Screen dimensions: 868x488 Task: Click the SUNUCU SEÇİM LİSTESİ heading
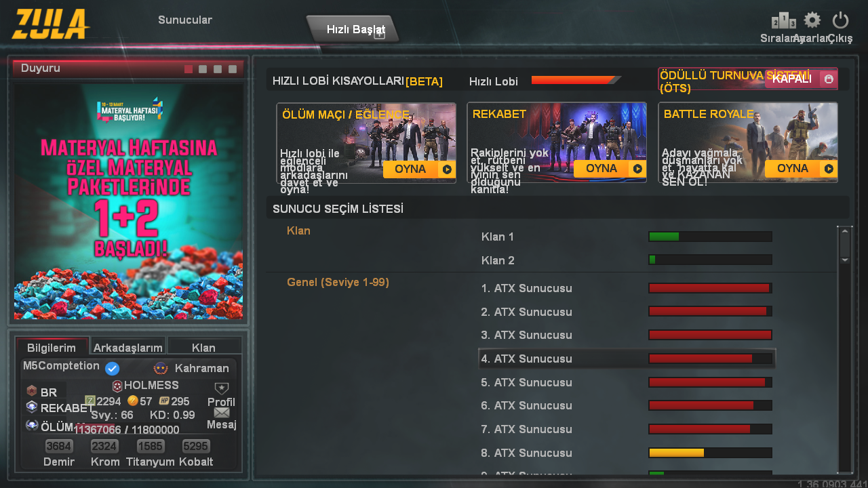click(338, 209)
